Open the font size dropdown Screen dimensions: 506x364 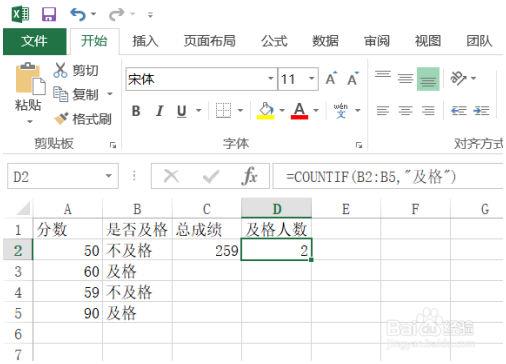click(x=312, y=79)
